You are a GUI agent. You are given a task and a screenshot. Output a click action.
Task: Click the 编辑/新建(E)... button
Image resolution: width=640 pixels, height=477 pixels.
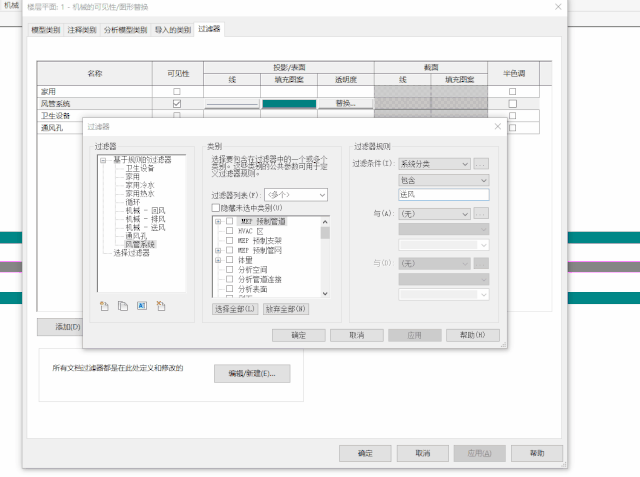coord(252,373)
